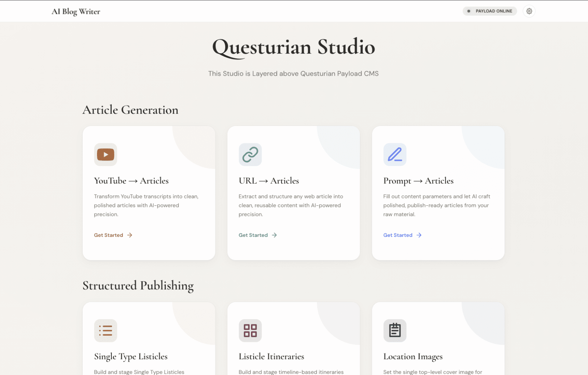
Task: Open the Location Images card title
Action: [x=413, y=357]
